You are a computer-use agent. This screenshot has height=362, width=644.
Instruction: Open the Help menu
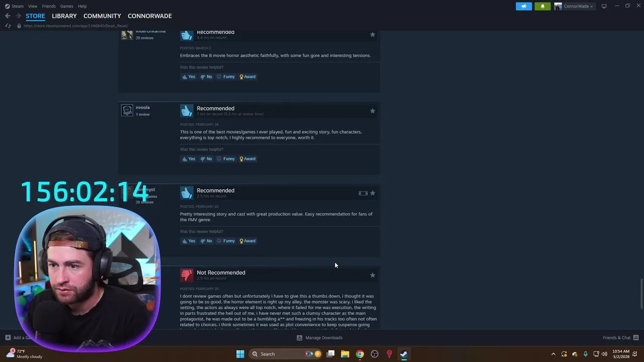[82, 6]
